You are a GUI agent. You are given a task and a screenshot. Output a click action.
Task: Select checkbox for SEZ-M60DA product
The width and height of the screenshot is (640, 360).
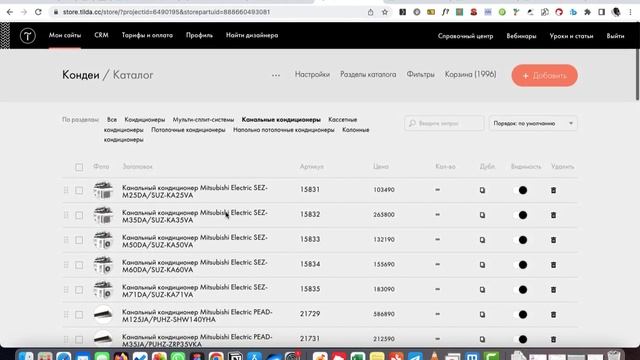pos(79,265)
